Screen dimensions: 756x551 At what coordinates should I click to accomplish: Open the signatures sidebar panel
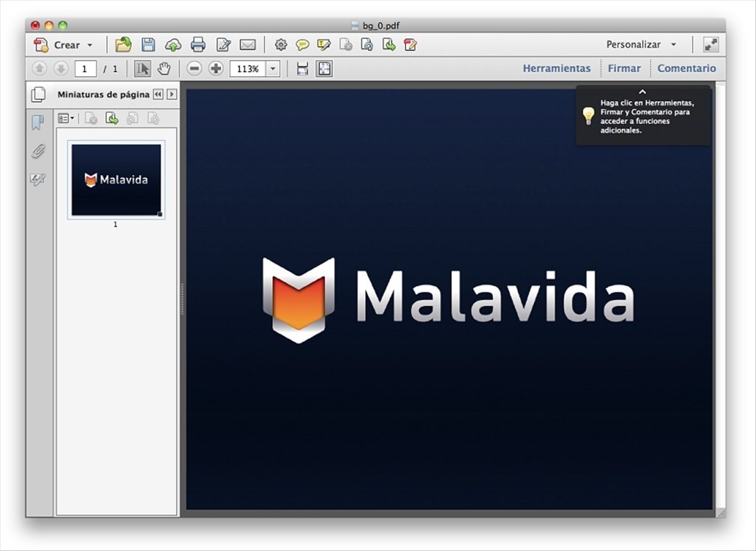pyautogui.click(x=38, y=179)
